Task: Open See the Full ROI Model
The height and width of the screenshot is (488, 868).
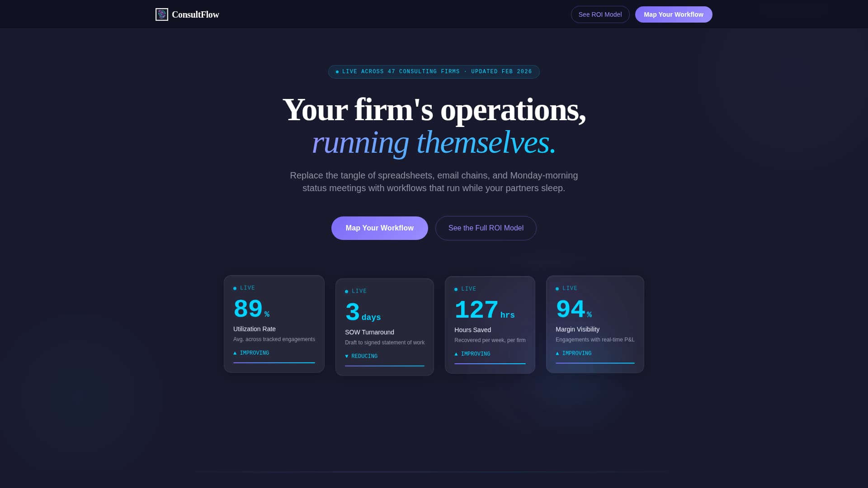Action: point(486,228)
